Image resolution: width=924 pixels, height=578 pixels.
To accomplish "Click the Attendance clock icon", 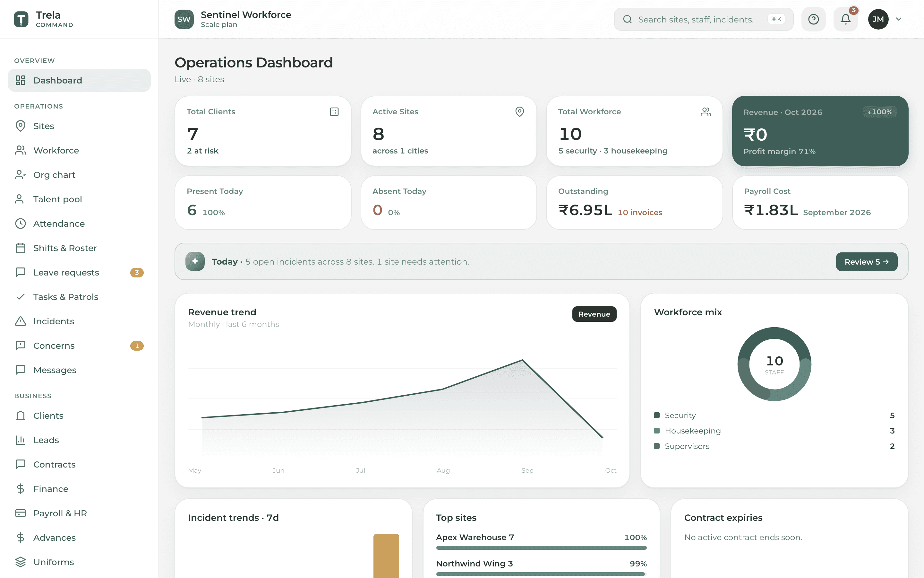I will tap(21, 223).
